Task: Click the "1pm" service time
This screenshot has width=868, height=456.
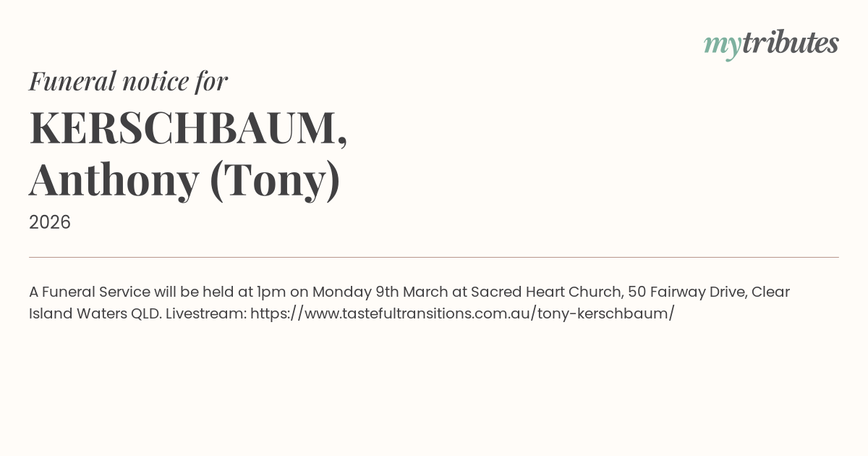Action: coord(271,292)
